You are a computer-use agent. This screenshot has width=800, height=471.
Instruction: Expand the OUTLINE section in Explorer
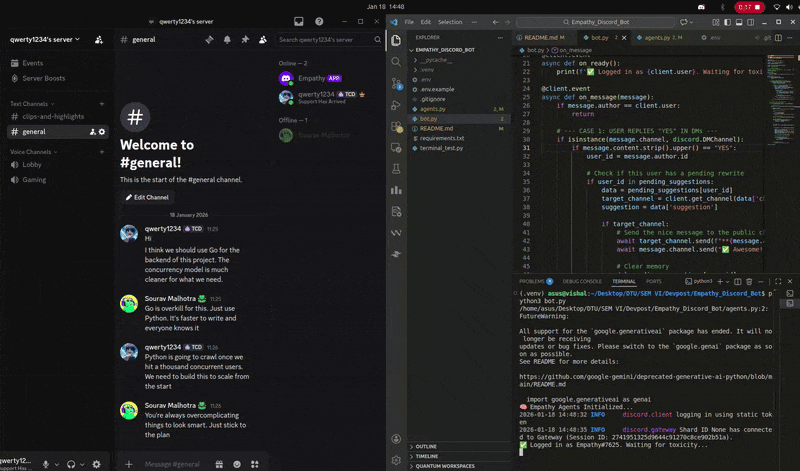pos(426,447)
